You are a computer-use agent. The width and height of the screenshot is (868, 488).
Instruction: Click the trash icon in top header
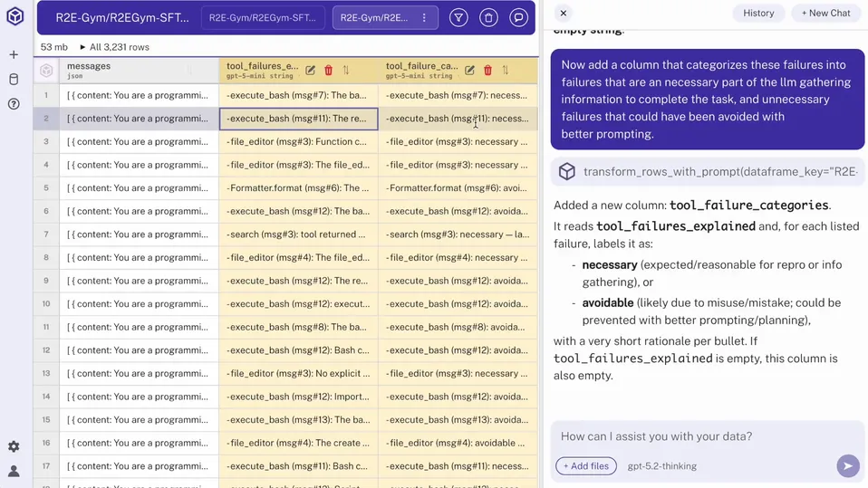(488, 17)
